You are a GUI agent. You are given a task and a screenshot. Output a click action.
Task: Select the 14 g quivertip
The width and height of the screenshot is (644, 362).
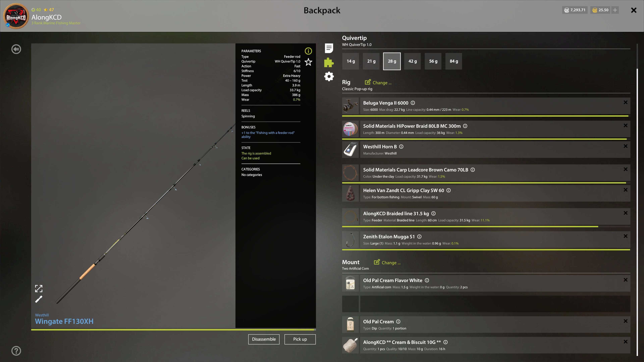(351, 61)
